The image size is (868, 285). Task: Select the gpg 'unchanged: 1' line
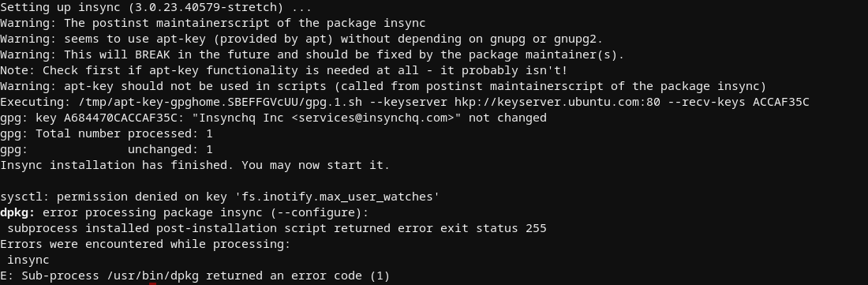click(x=107, y=149)
